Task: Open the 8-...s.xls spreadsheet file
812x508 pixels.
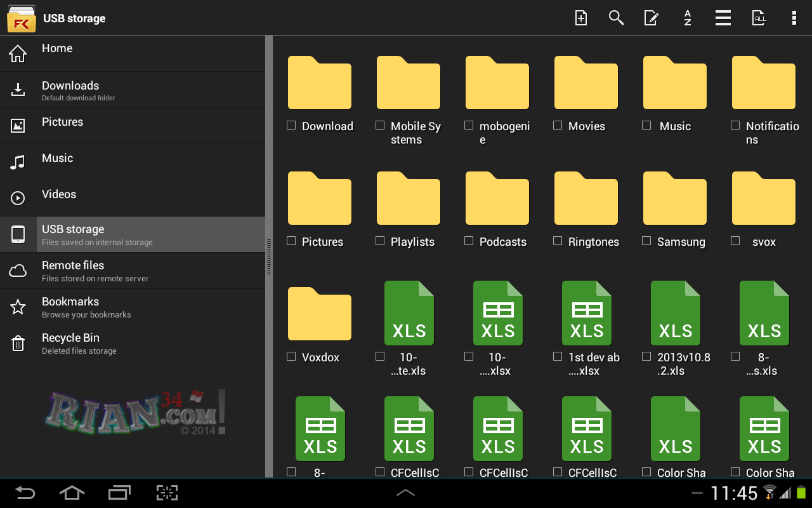Action: click(764, 313)
